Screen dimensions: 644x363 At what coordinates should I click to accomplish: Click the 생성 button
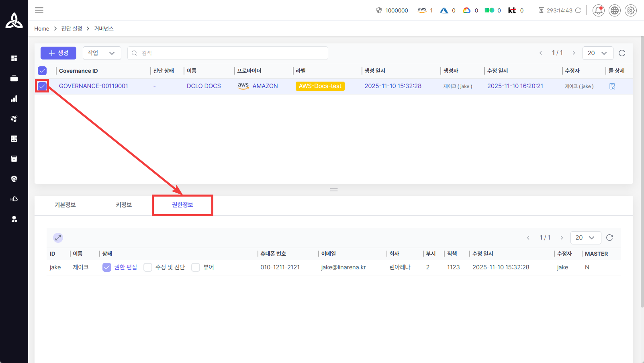click(58, 53)
